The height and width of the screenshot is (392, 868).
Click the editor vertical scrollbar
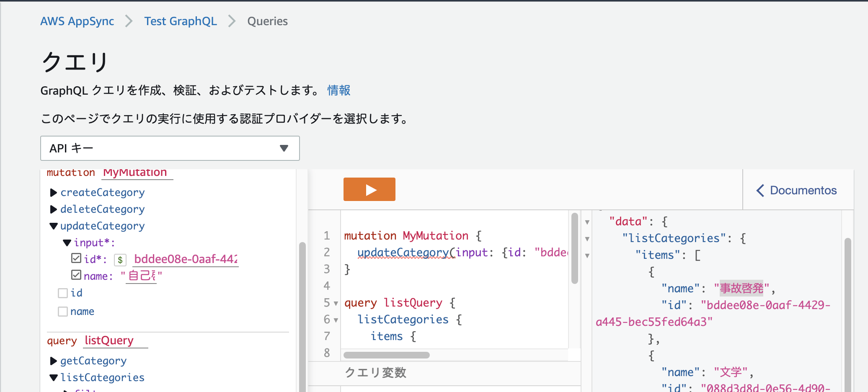[575, 248]
